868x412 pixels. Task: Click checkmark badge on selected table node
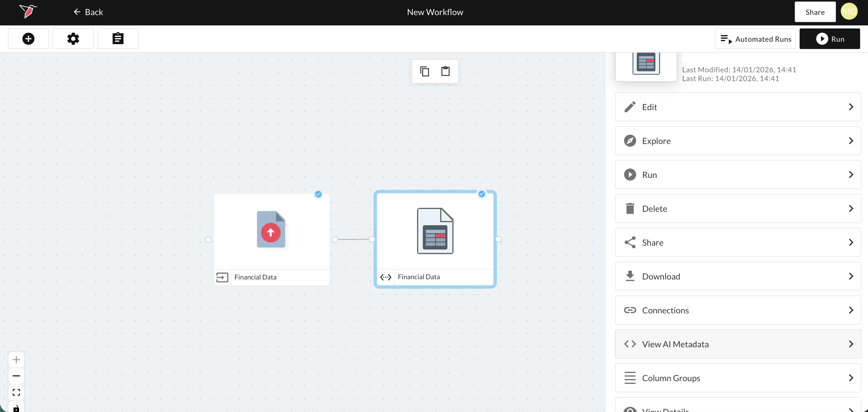pos(482,194)
